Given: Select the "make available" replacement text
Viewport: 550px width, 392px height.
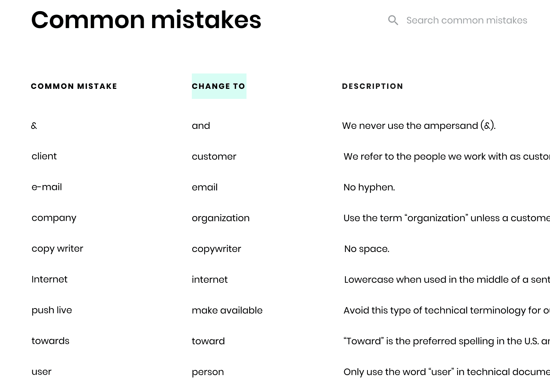Looking at the screenshot, I should [227, 310].
